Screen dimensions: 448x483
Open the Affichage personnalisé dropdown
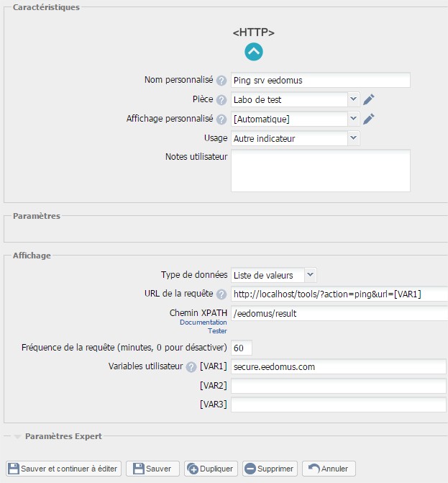click(x=295, y=119)
